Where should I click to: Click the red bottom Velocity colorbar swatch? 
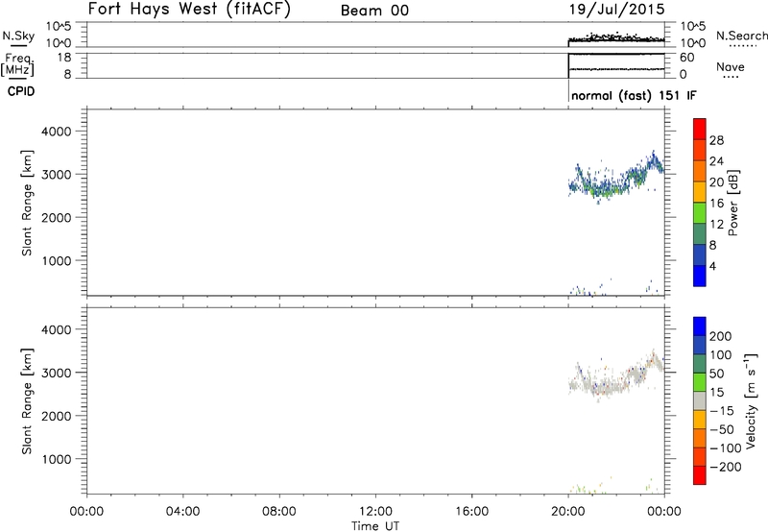[700, 475]
